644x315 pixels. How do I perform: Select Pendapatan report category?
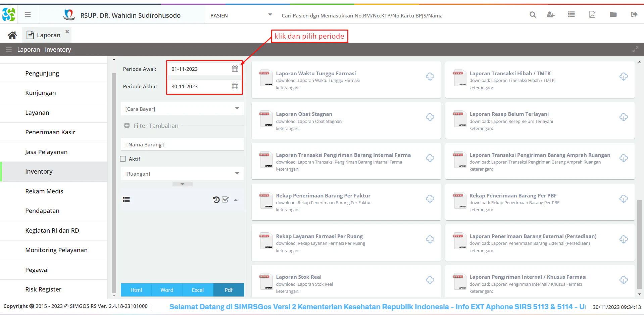54,211
